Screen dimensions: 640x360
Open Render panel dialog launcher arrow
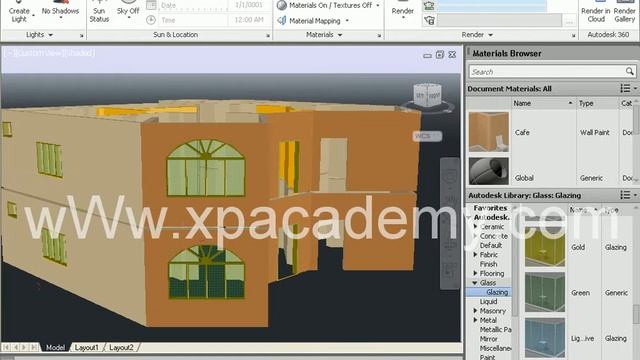coord(573,36)
